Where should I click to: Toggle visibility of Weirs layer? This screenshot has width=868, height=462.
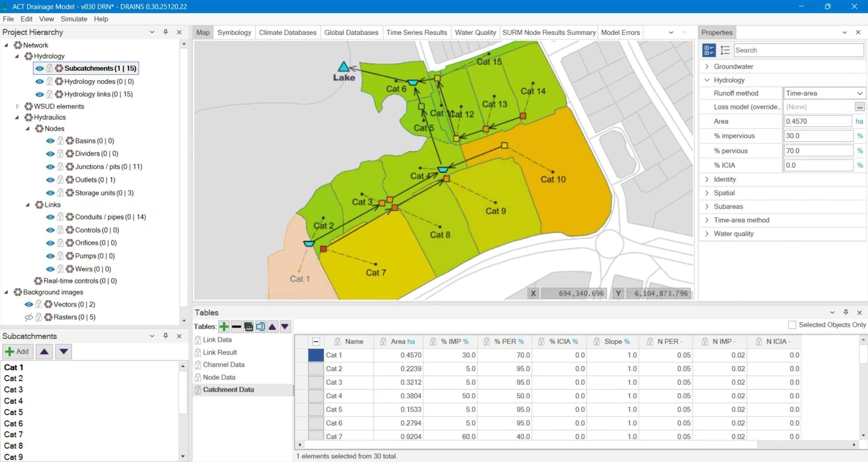pos(50,269)
